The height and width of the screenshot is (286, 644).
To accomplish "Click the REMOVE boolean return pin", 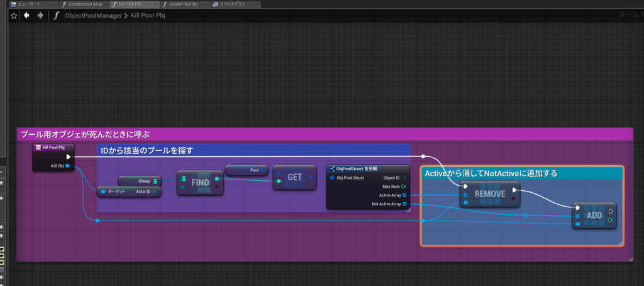I will coord(514,198).
